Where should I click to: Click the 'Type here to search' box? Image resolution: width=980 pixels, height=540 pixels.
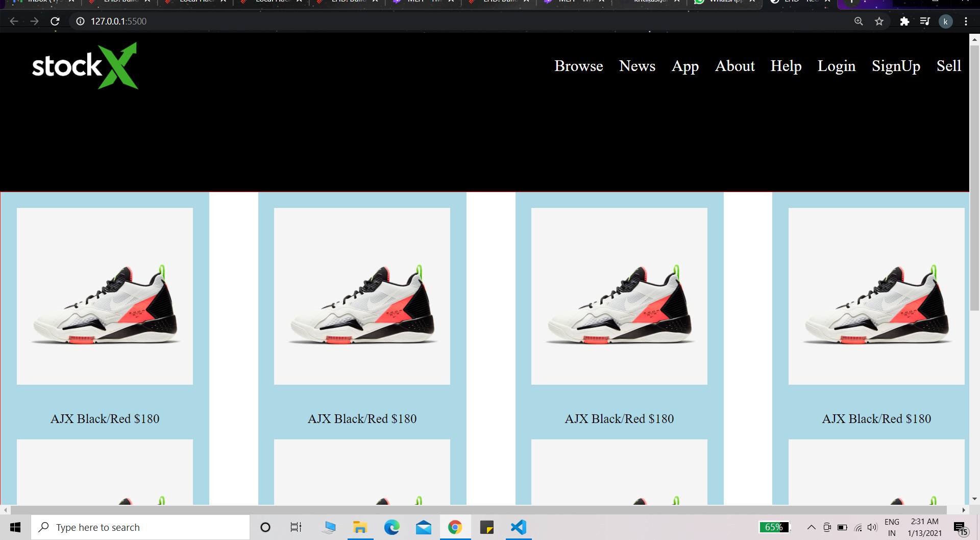[x=140, y=527]
